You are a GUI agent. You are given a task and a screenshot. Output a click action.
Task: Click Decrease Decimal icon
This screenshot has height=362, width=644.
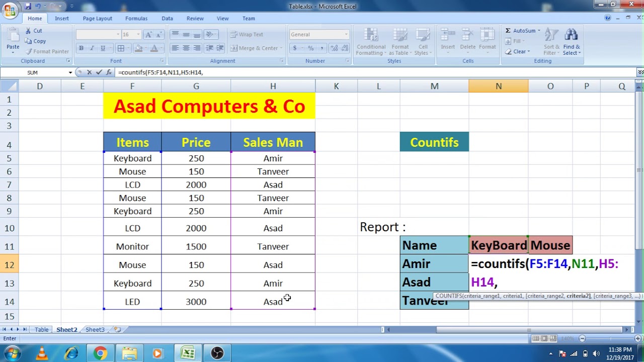coord(344,48)
